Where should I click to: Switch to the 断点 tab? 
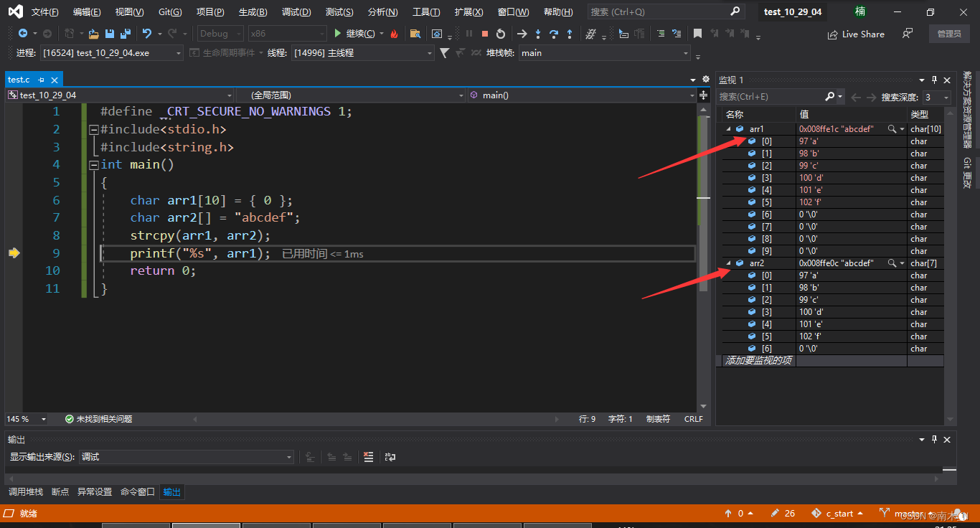tap(60, 492)
